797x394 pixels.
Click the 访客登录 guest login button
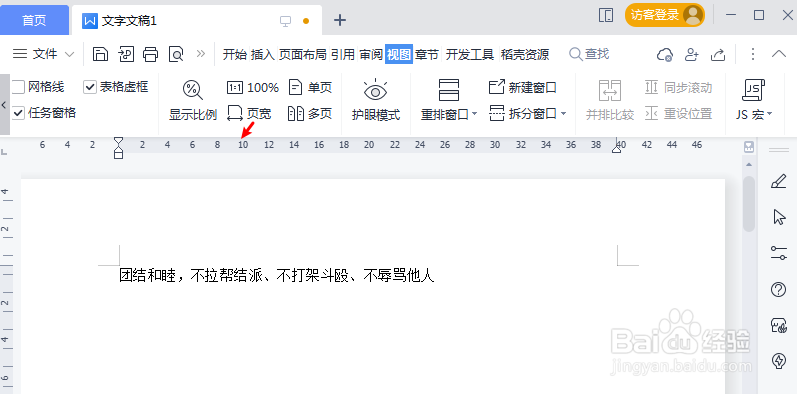(665, 15)
